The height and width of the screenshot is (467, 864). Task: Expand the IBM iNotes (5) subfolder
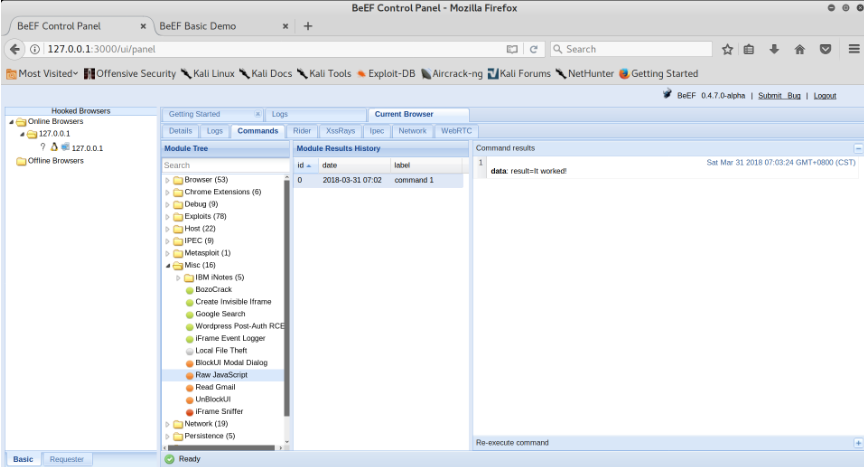(179, 278)
